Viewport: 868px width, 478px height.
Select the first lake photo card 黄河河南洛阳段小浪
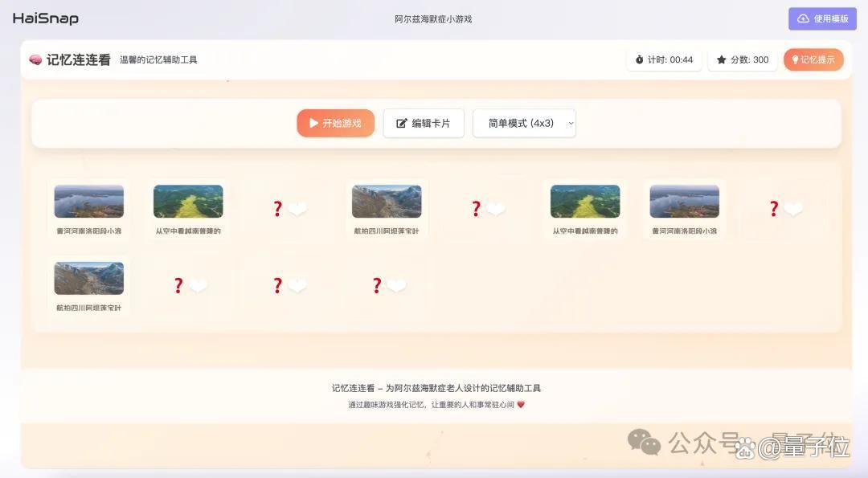(88, 209)
